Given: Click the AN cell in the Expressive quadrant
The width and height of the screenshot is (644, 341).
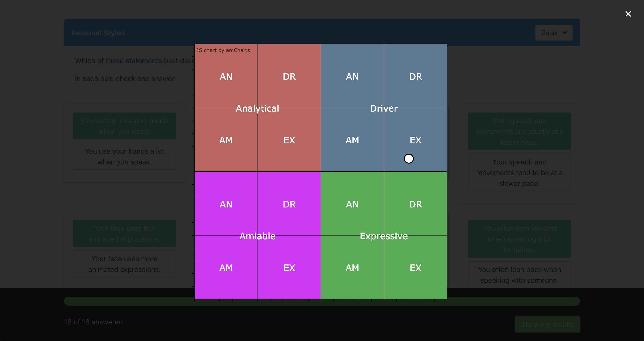Looking at the screenshot, I should point(352,204).
